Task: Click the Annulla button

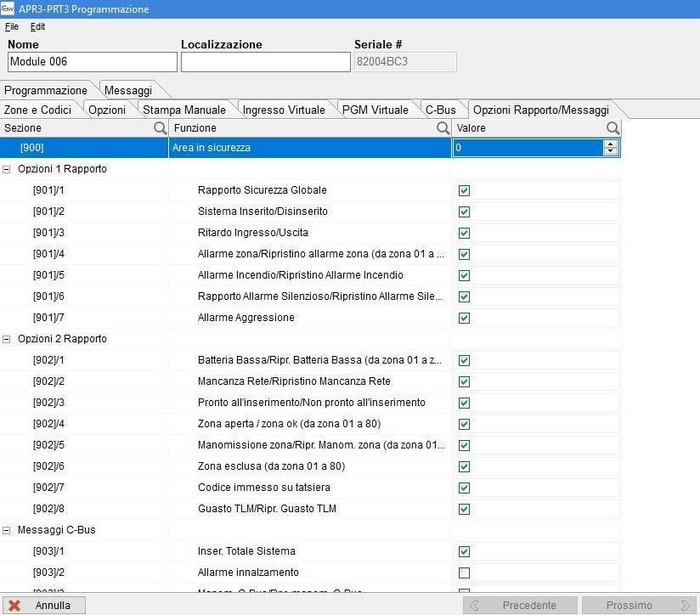Action: click(x=44, y=605)
